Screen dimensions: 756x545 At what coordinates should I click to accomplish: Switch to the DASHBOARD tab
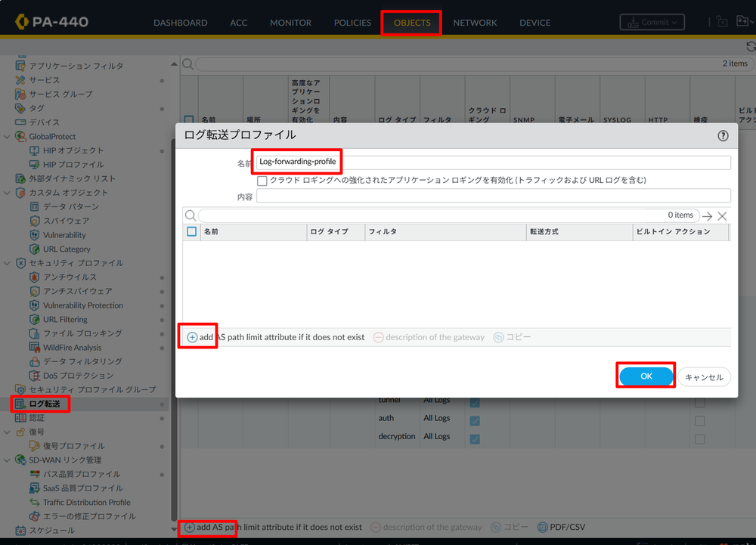click(x=181, y=23)
